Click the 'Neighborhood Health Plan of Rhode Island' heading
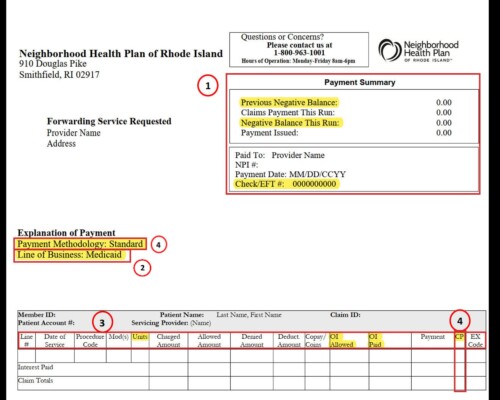This screenshot has height=400, width=500. [x=121, y=53]
